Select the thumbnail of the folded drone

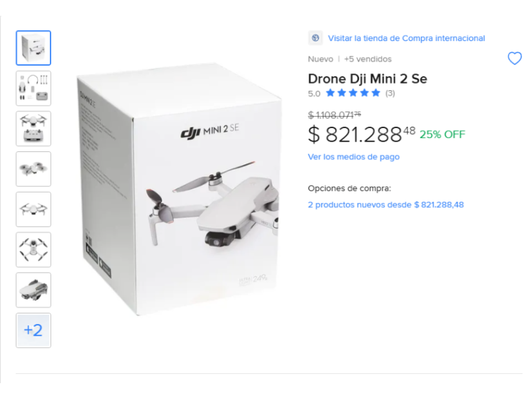tap(33, 290)
